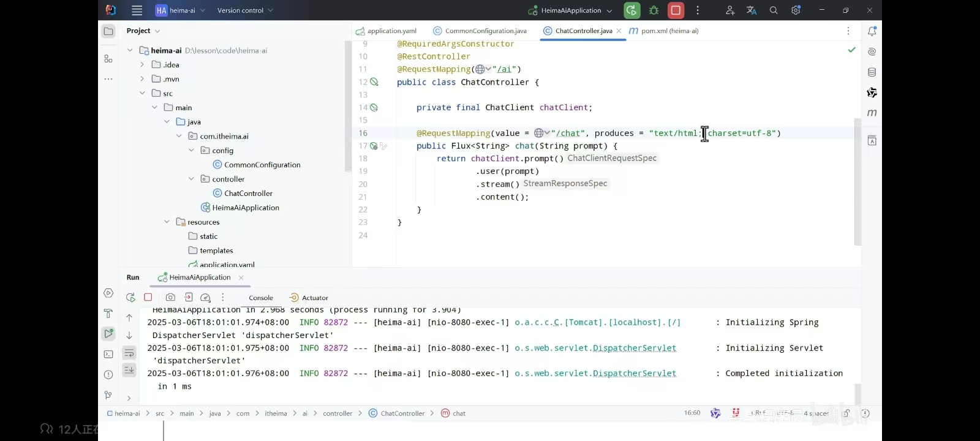Expand the .idea folder

142,64
